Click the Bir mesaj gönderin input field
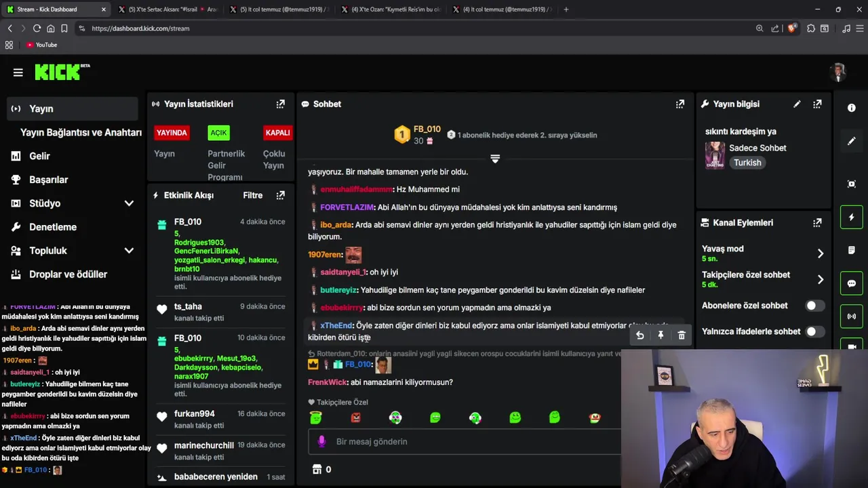The height and width of the screenshot is (488, 868). click(465, 441)
